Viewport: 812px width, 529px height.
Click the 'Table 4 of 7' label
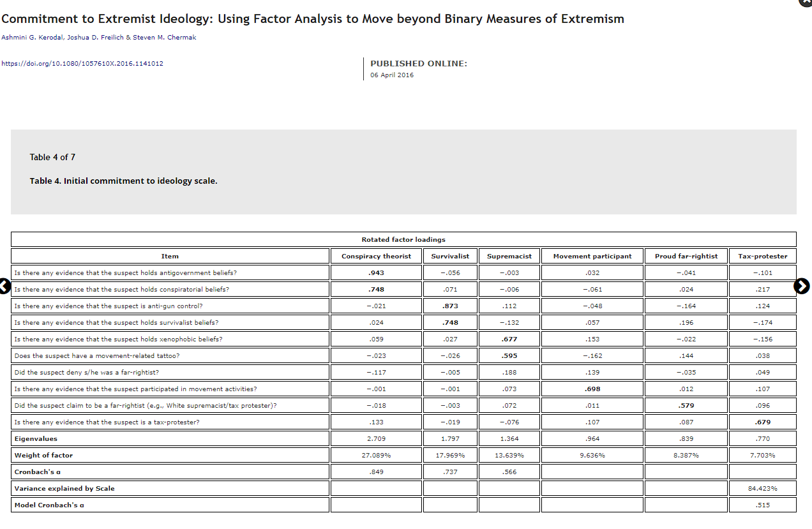pos(52,157)
